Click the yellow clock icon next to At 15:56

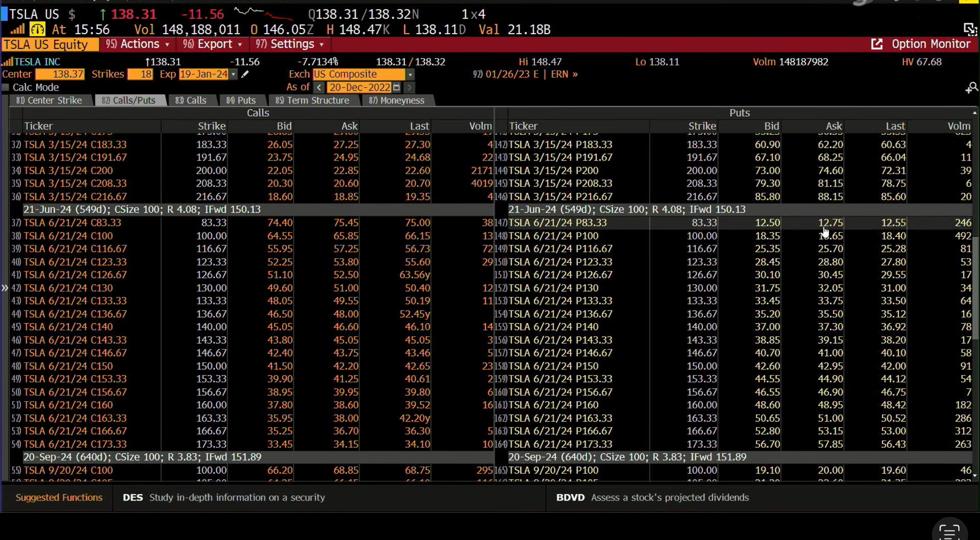coord(37,30)
